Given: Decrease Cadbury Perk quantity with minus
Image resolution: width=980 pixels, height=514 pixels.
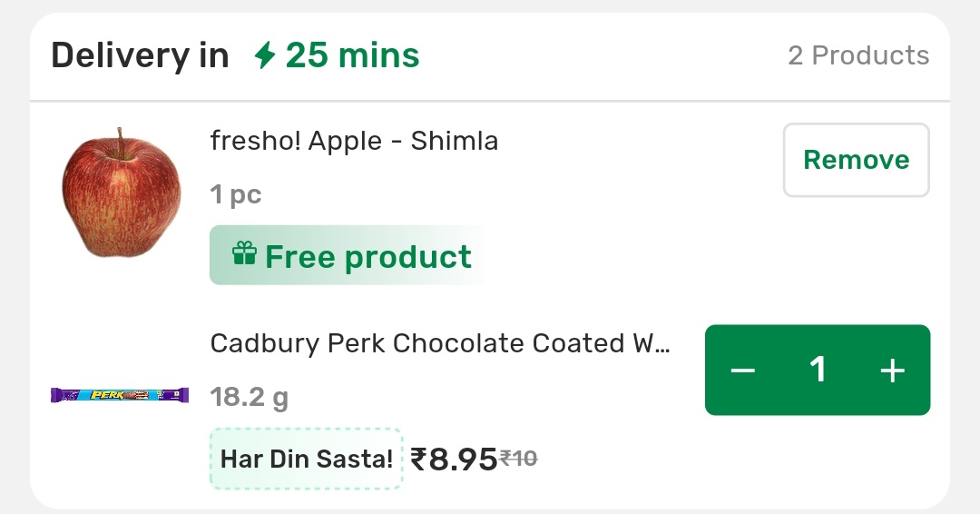Looking at the screenshot, I should pos(743,371).
